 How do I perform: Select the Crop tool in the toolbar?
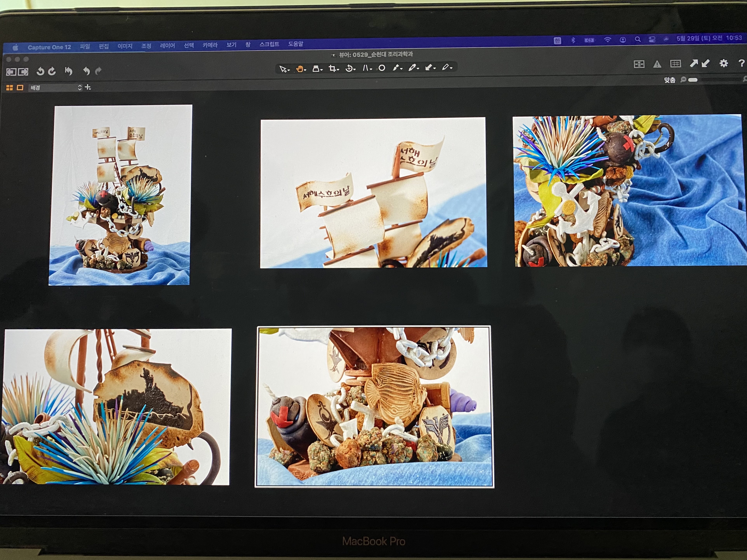point(333,69)
